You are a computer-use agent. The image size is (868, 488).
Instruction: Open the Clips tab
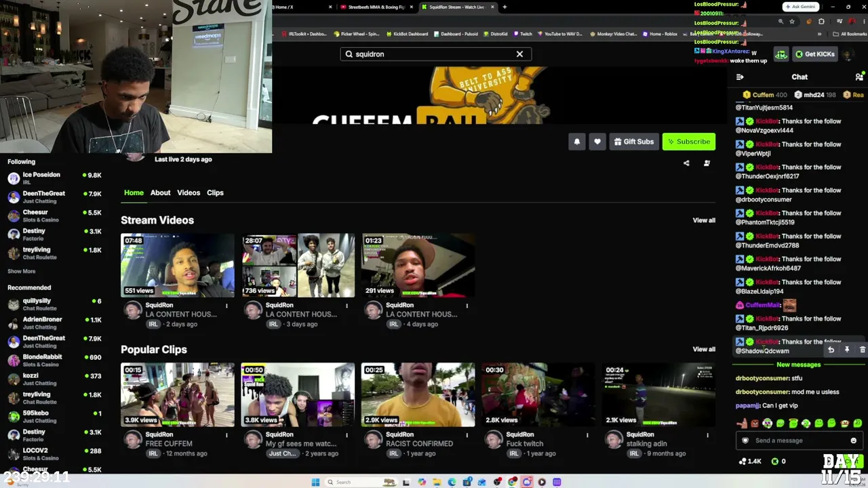pos(215,192)
